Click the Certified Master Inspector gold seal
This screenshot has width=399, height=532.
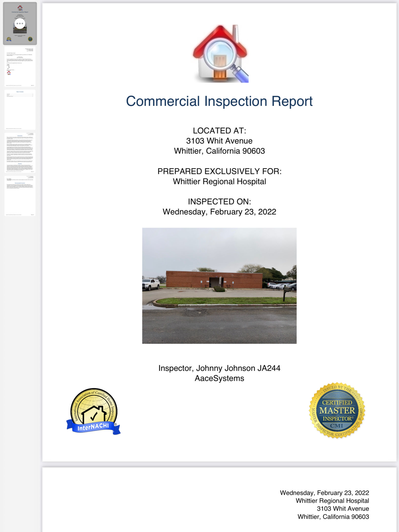337,410
